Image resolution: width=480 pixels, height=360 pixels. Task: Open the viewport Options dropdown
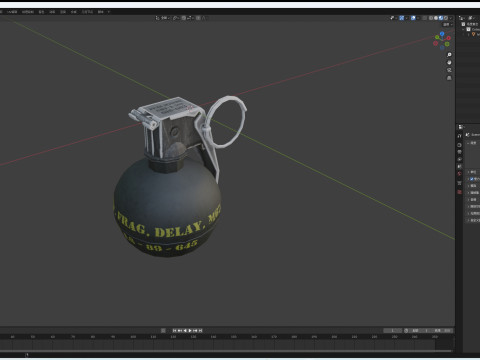coord(448,24)
